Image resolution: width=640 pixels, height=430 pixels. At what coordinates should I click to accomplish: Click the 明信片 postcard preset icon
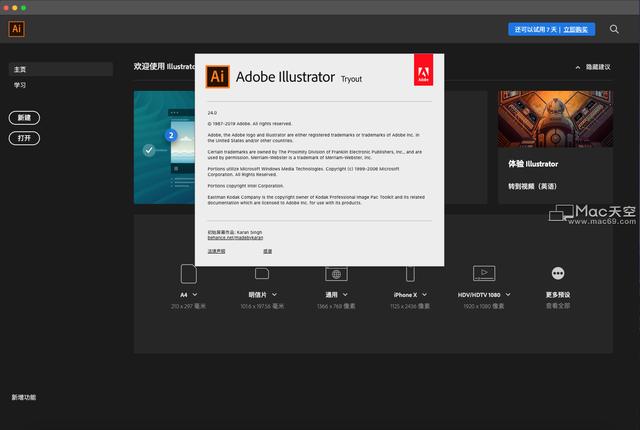coord(262,273)
